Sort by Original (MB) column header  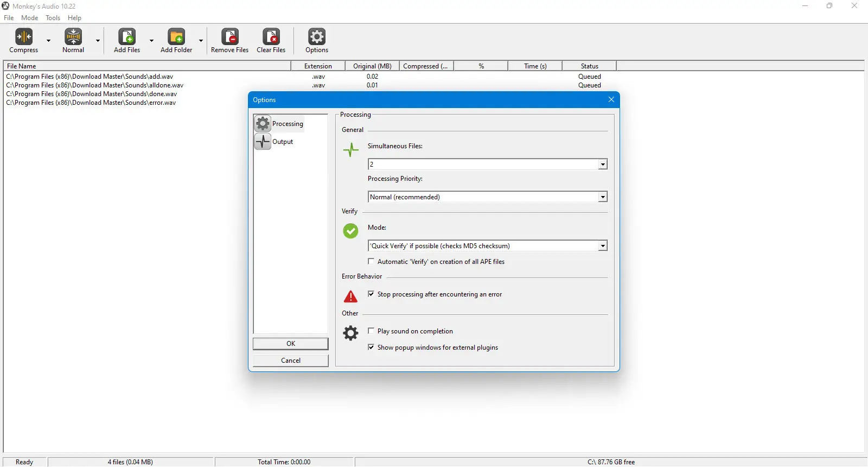click(372, 66)
